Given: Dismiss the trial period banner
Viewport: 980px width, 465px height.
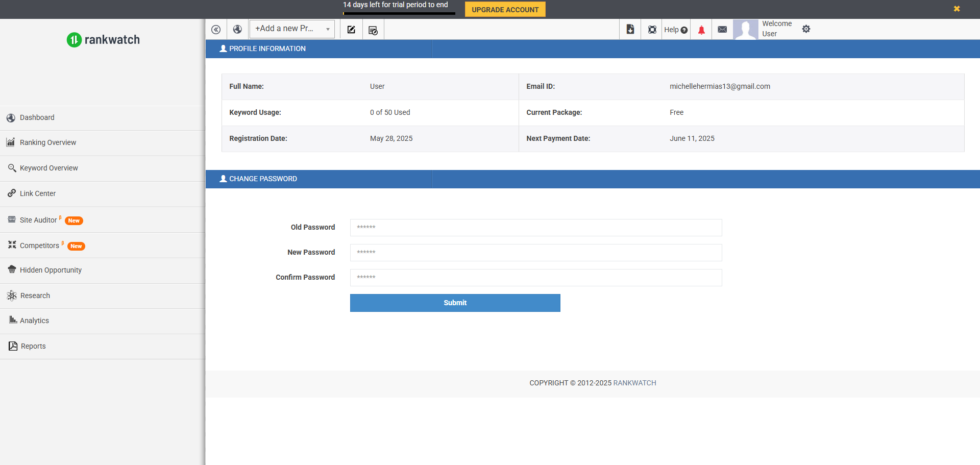Looking at the screenshot, I should coord(957,9).
